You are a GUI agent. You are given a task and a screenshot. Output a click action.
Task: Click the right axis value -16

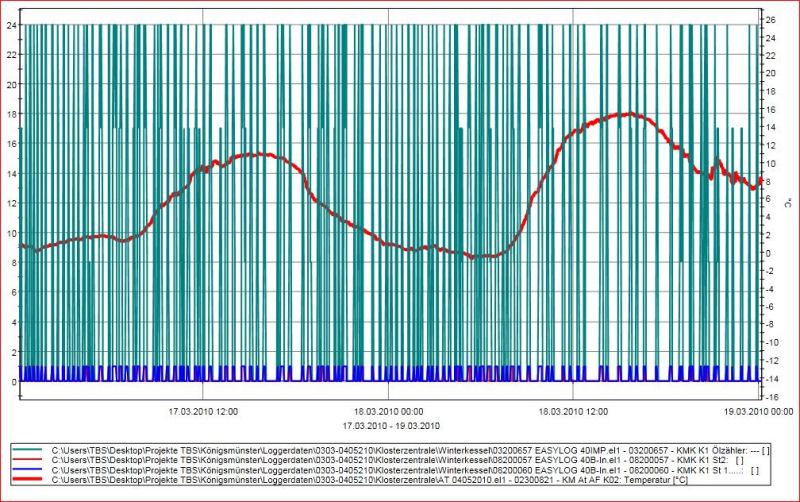click(x=773, y=397)
